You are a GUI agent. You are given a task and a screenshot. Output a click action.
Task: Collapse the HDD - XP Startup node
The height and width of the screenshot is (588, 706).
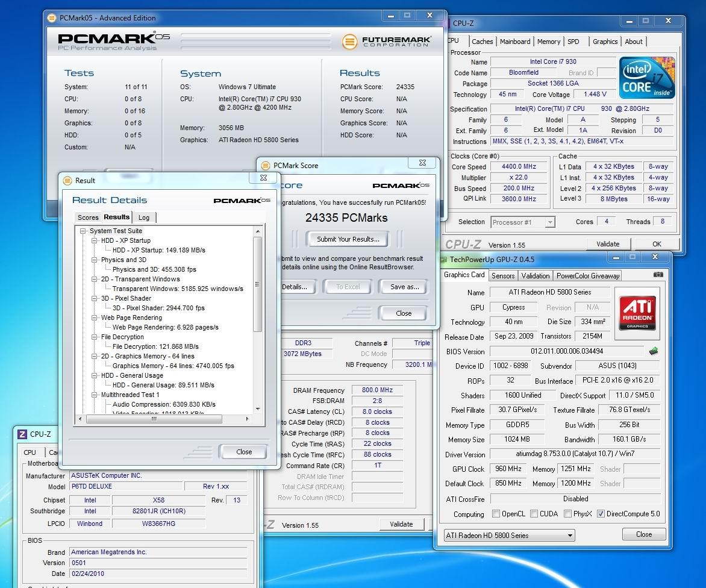pos(94,240)
